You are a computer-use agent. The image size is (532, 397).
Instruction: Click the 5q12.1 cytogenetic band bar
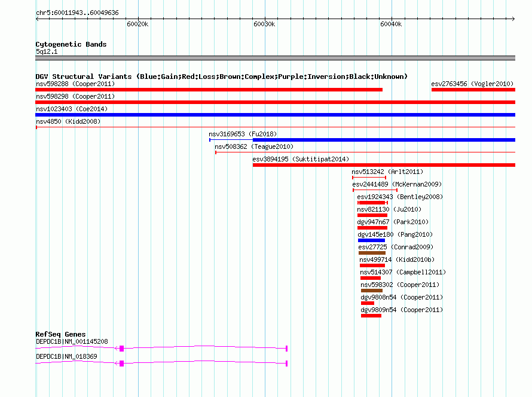pos(276,58)
